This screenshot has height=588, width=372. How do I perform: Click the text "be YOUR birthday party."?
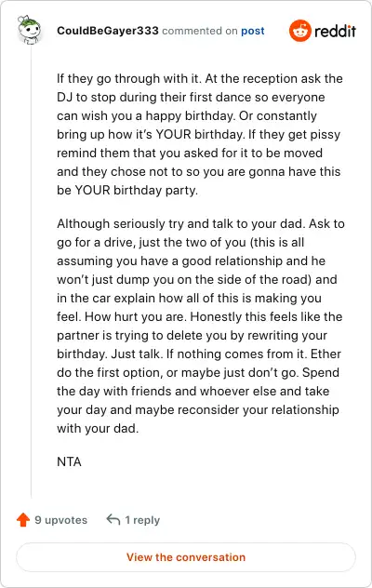(x=127, y=191)
